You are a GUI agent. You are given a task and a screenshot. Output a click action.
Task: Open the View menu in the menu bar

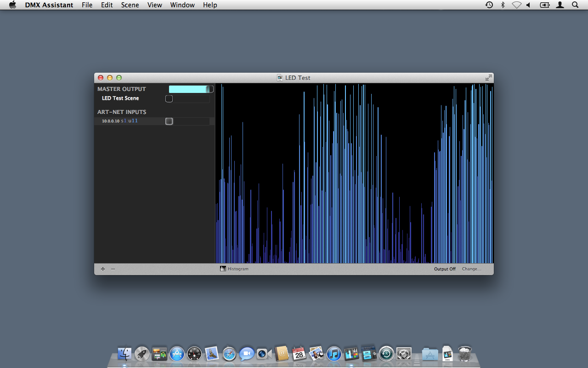tap(155, 5)
